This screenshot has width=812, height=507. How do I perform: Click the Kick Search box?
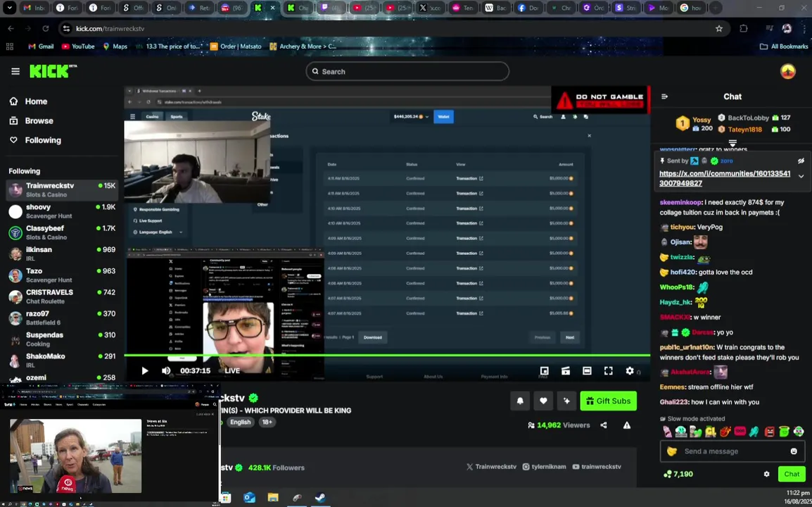click(407, 72)
